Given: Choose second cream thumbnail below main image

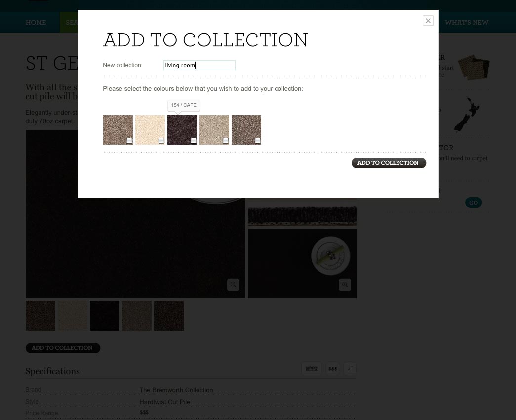Looking at the screenshot, I should pos(73,316).
